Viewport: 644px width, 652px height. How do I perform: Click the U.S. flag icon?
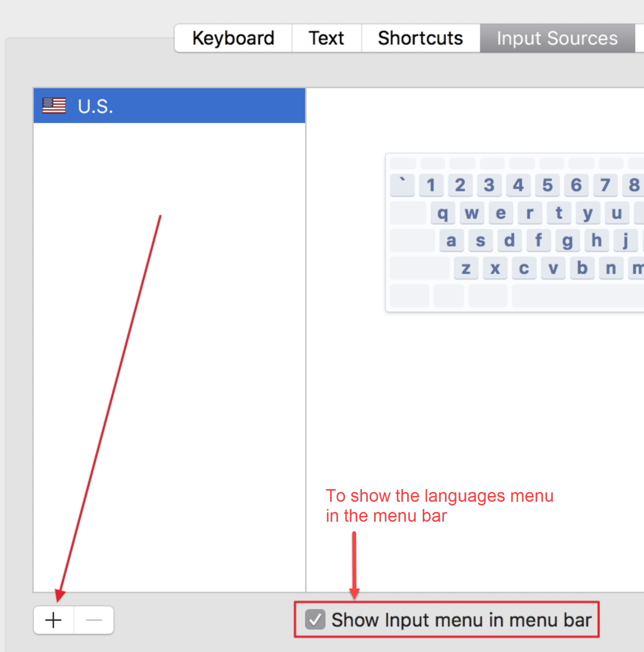point(54,106)
